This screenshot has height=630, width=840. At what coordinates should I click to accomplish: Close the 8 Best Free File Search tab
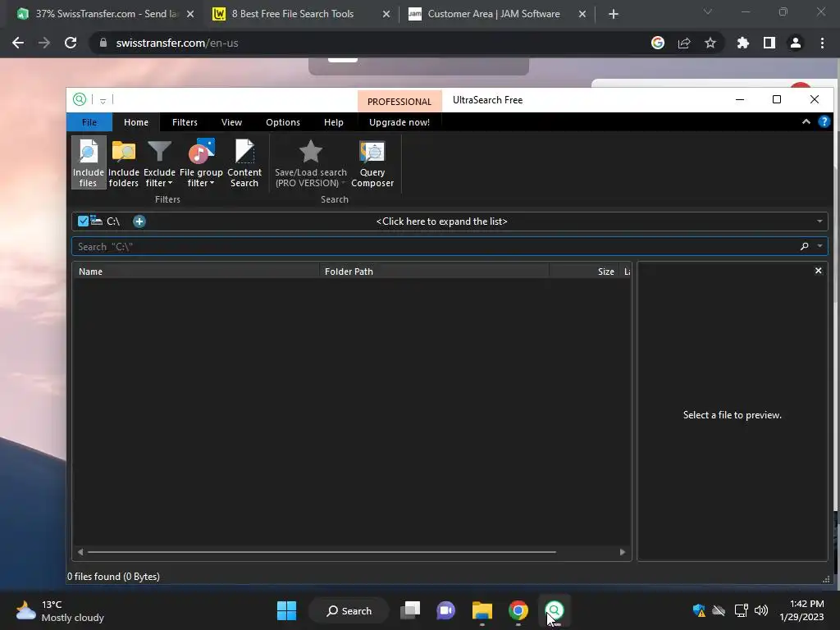click(386, 14)
